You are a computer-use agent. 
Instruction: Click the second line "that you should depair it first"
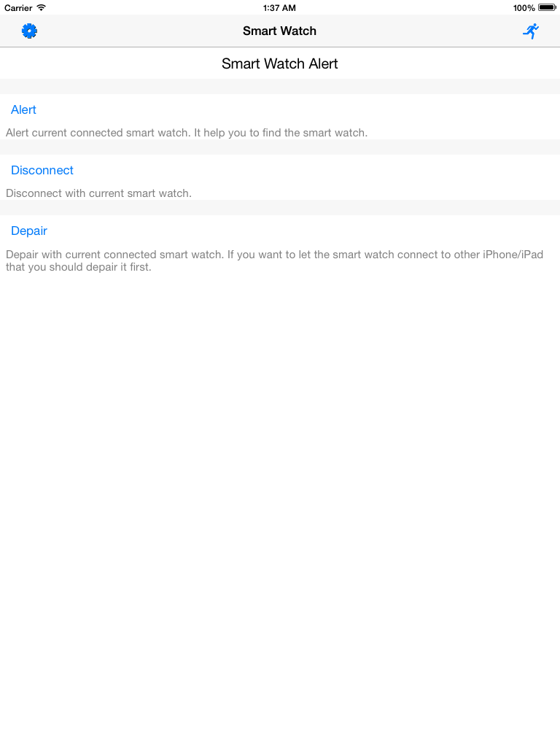pyautogui.click(x=79, y=267)
